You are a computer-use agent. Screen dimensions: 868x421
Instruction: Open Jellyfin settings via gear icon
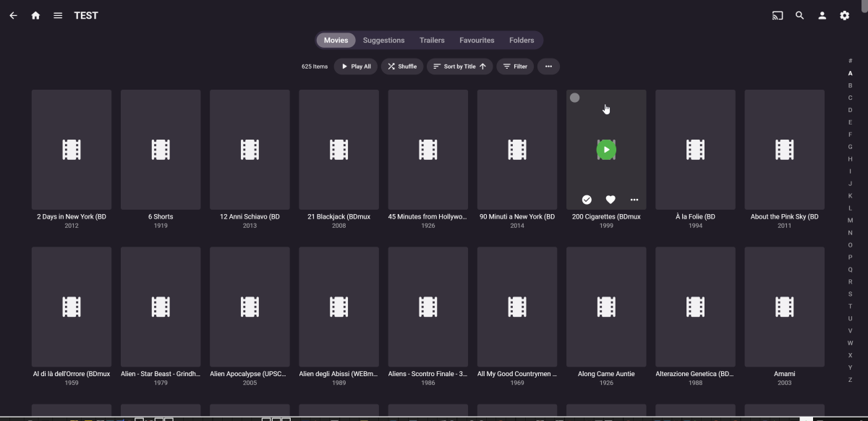843,15
